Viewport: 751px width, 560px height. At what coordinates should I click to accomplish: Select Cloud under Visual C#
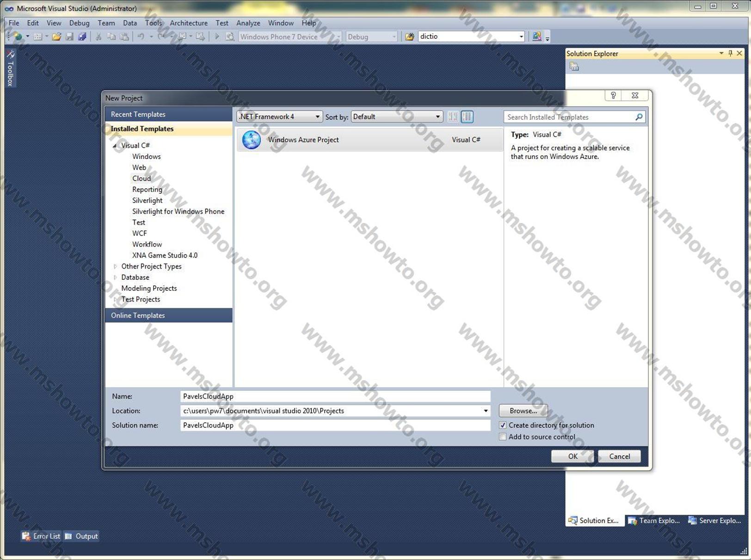[142, 178]
